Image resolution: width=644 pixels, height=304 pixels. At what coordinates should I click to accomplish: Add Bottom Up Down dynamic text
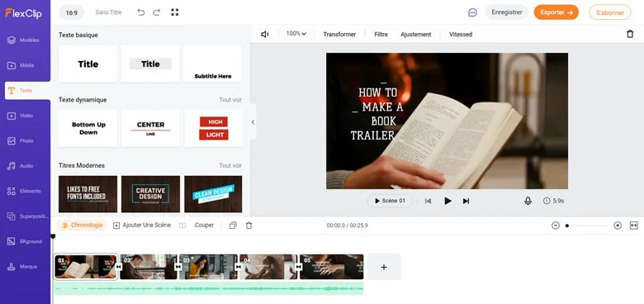point(88,128)
